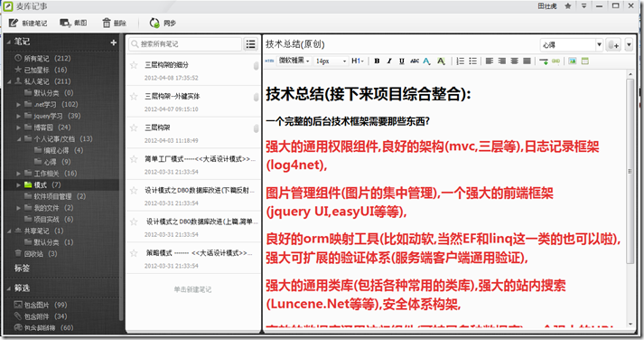Toggle underline formatting
Screen dimensions: 644x340
(402, 61)
